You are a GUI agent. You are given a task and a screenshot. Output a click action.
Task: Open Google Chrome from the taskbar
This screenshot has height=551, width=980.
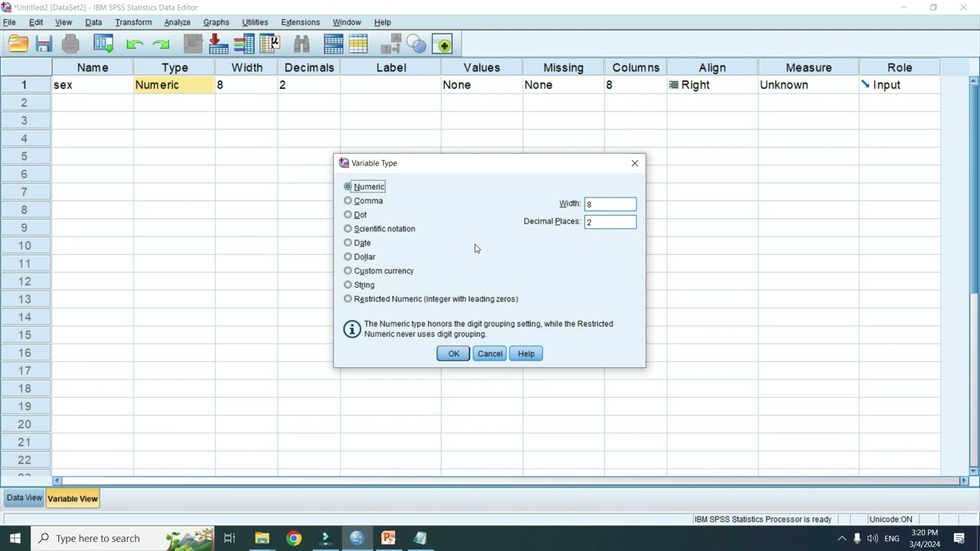tap(294, 538)
